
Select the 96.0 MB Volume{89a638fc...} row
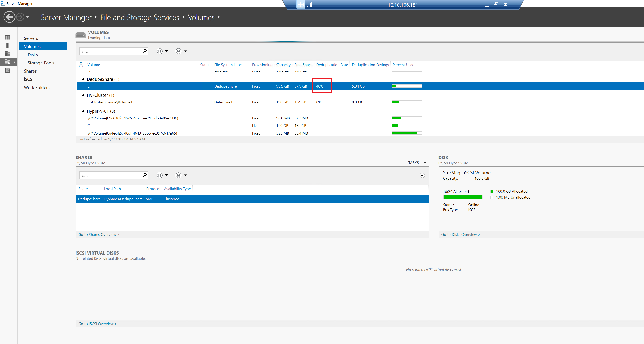pyautogui.click(x=360, y=118)
